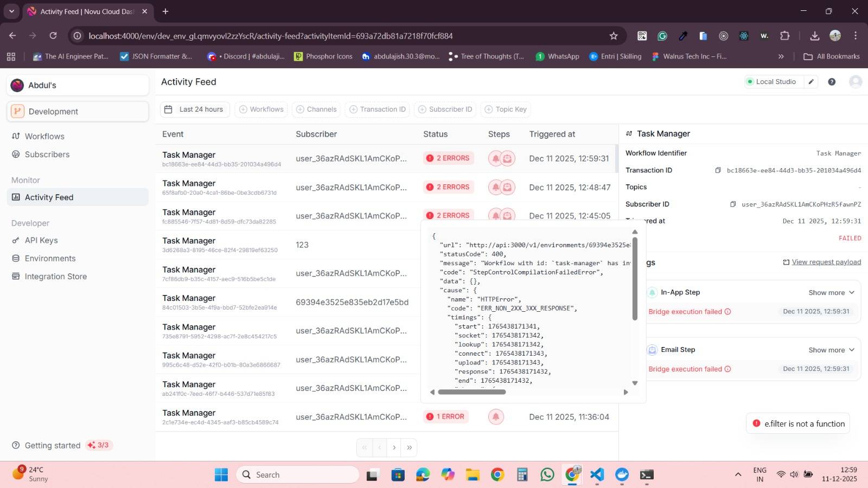Click info icon beside Email Bridge execution failed
The height and width of the screenshot is (488, 868).
tap(727, 369)
